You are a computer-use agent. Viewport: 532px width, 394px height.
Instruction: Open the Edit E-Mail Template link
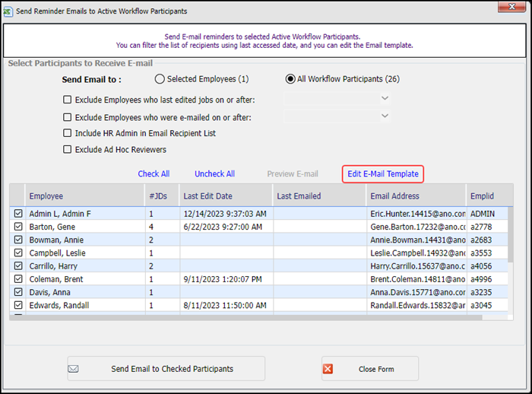pos(382,174)
